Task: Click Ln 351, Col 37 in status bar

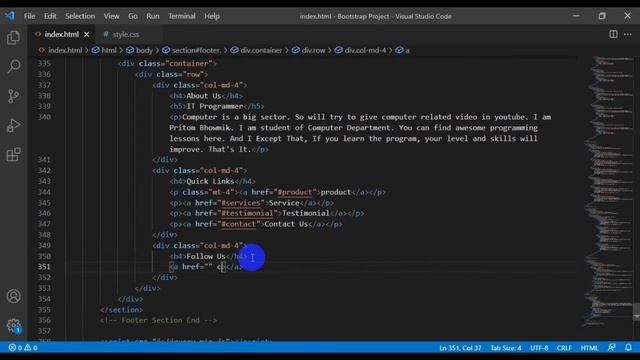Action: (x=460, y=348)
